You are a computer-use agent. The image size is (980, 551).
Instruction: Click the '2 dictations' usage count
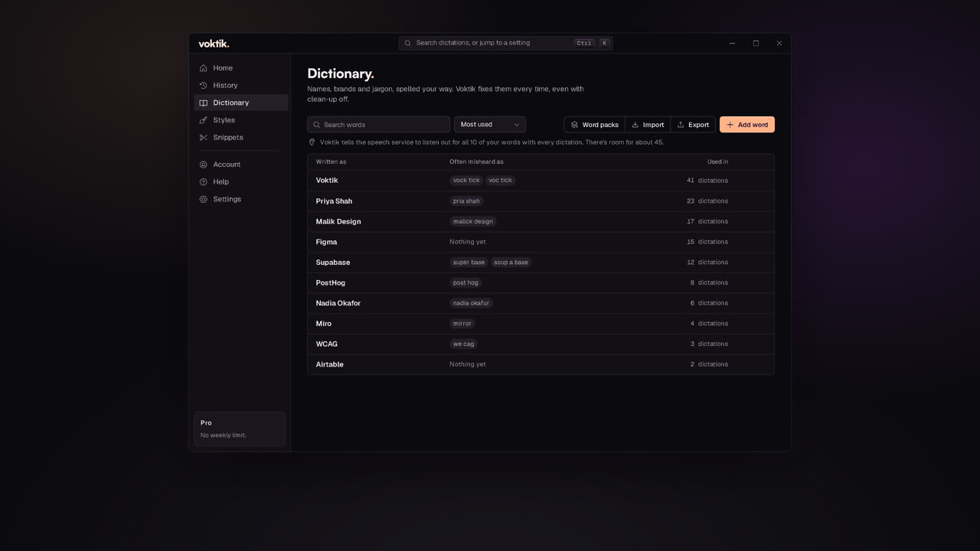point(709,364)
